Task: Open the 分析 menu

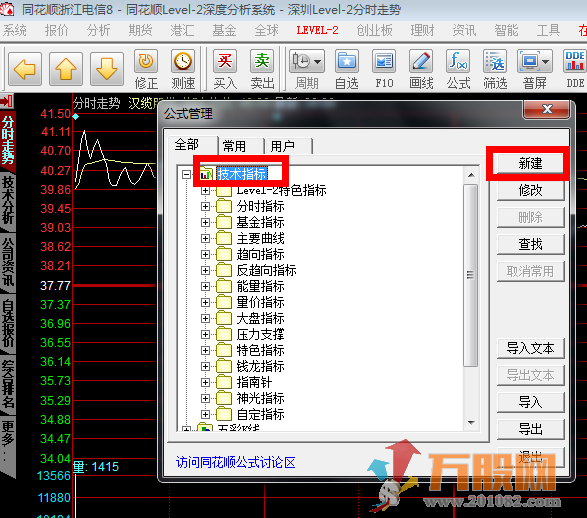Action: 98,30
